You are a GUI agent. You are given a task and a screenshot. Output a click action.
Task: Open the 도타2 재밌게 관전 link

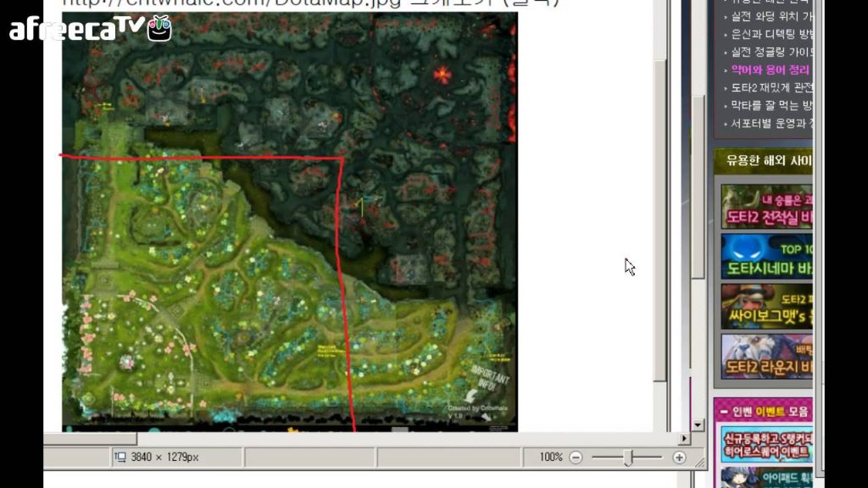pos(771,87)
